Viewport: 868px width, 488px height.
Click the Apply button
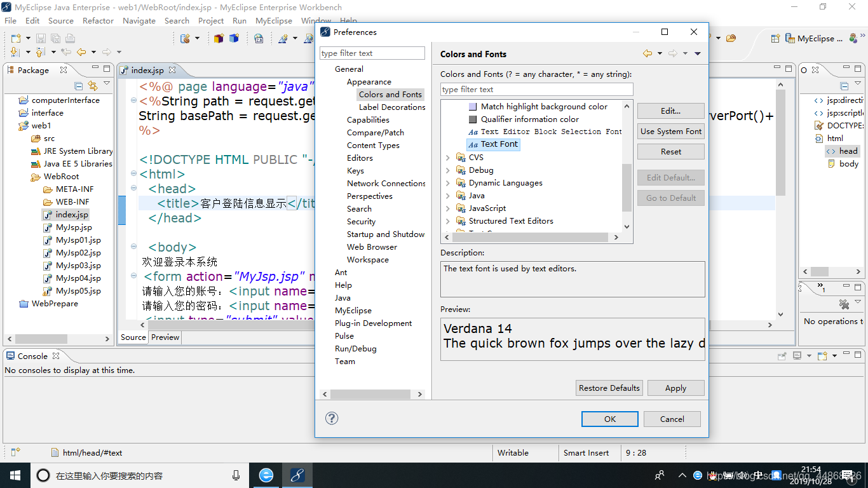coord(675,388)
